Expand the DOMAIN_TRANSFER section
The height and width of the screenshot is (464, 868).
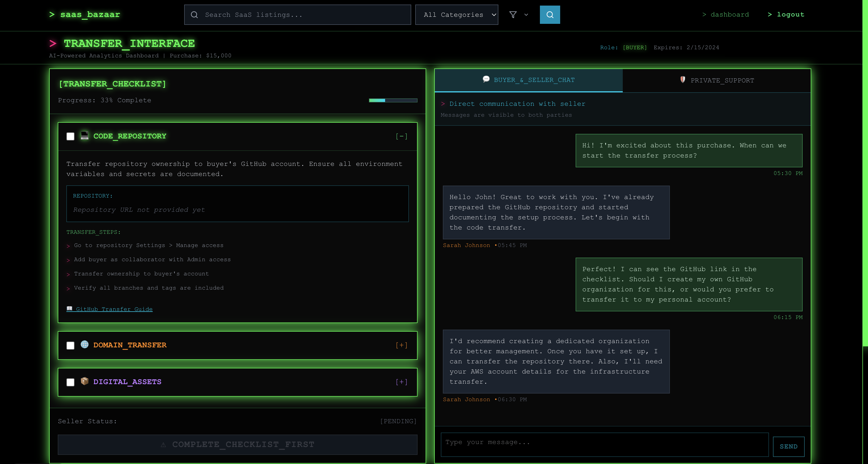(x=401, y=345)
